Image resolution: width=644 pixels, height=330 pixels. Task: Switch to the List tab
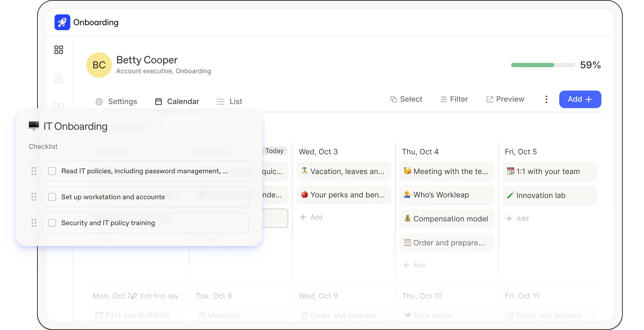(229, 101)
